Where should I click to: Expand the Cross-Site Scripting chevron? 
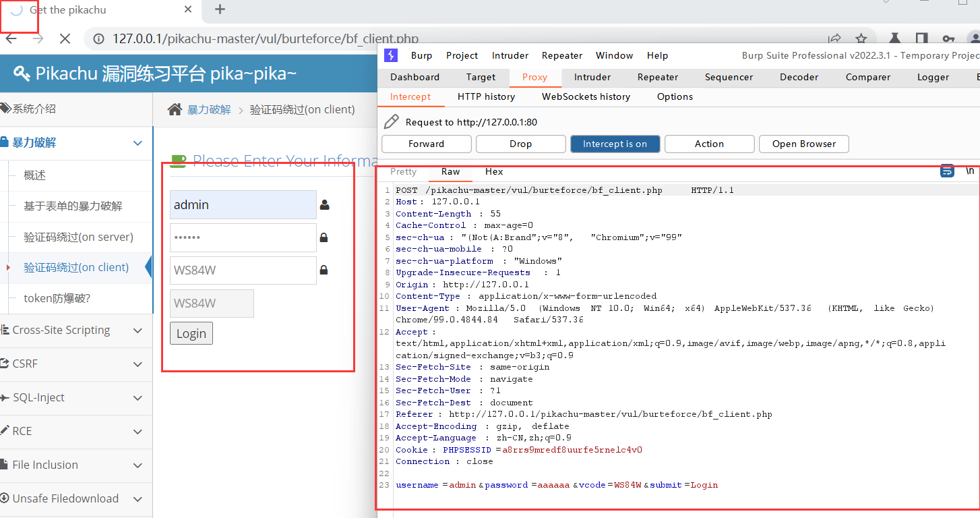137,330
